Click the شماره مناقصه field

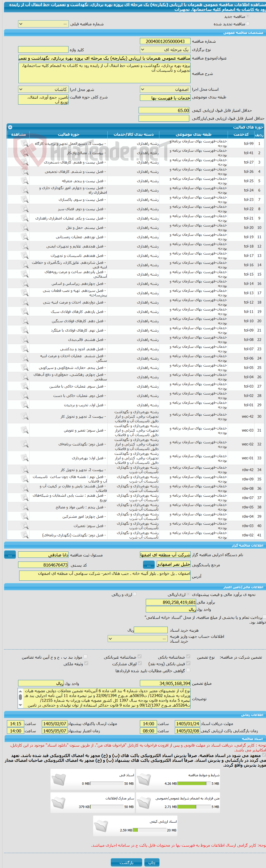tap(165, 41)
